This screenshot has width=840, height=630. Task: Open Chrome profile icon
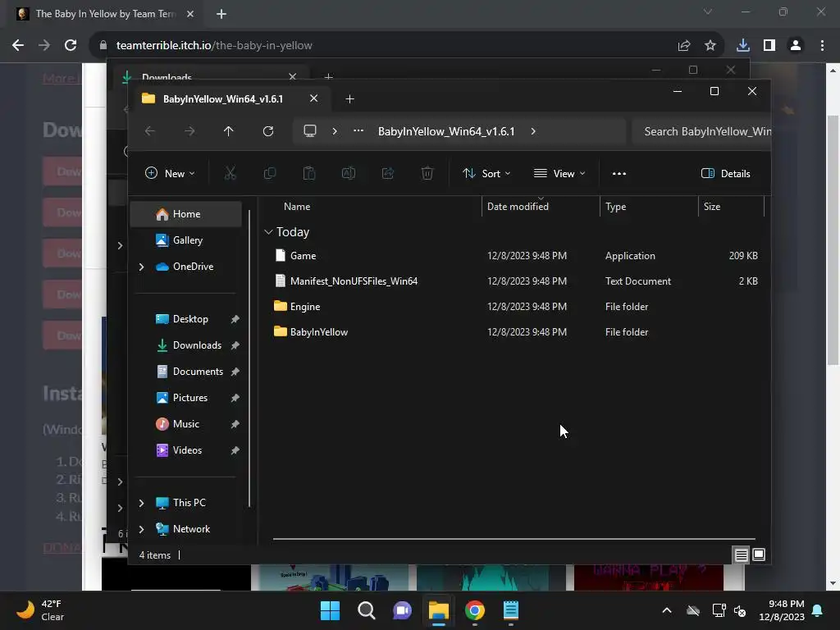(x=796, y=46)
